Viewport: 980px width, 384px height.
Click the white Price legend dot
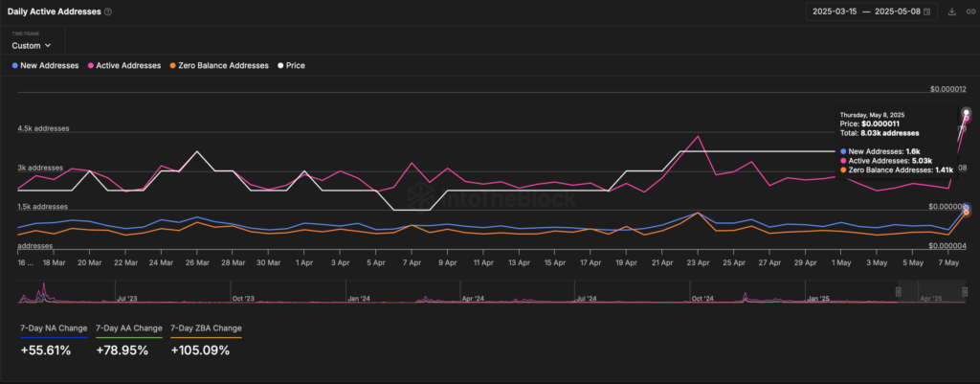280,66
